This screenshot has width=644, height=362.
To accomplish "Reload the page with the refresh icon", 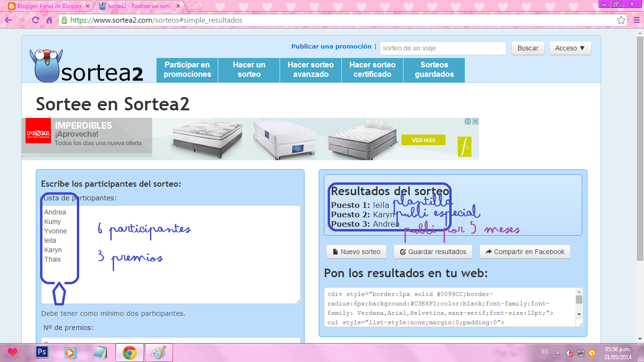I will (35, 20).
